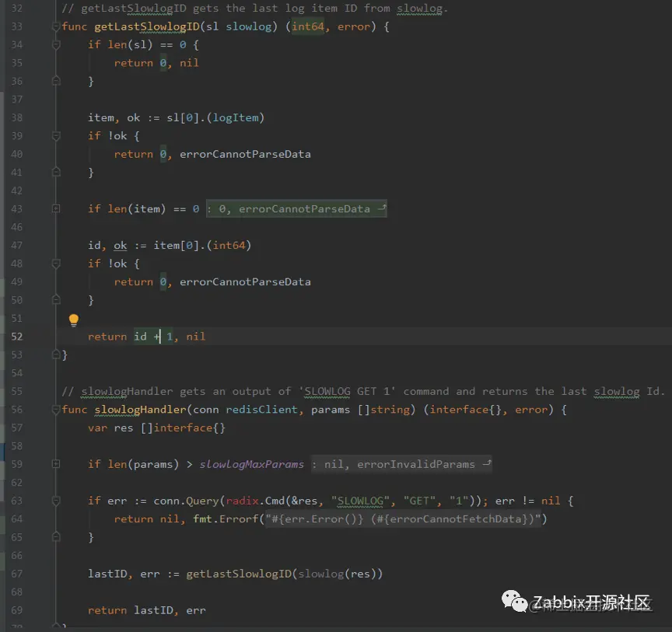Click the comment above getLastSlowlogID
This screenshot has height=632, width=672.
(x=255, y=8)
